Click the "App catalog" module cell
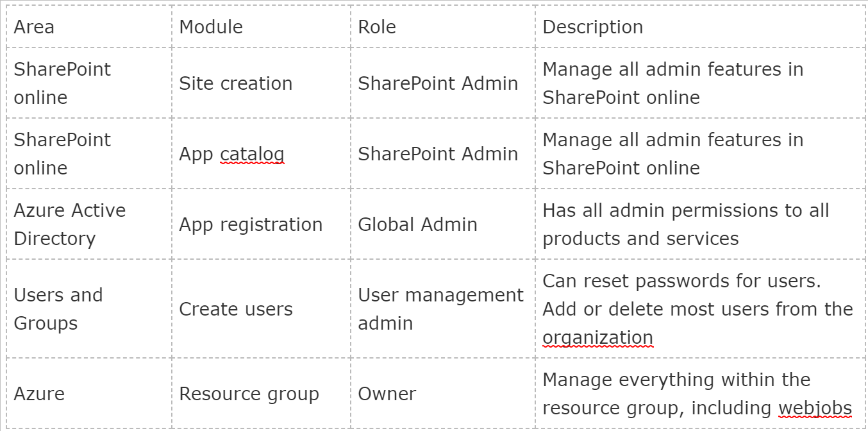 (x=261, y=154)
